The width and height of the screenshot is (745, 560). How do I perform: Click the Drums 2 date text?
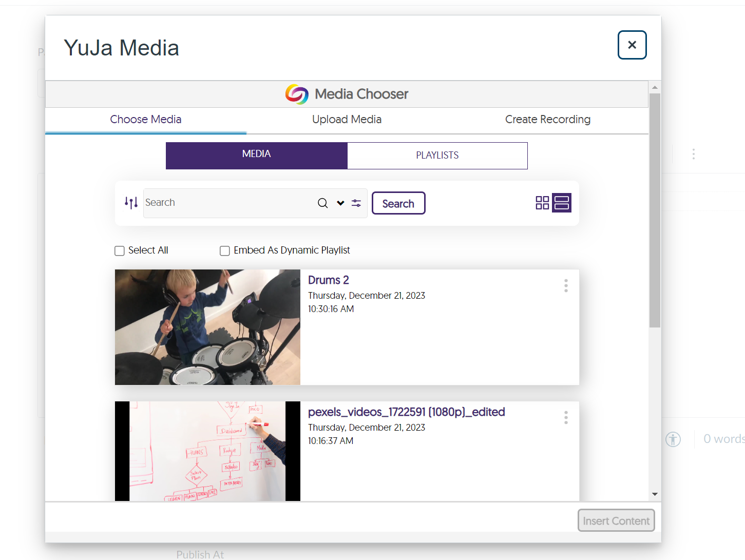367,296
